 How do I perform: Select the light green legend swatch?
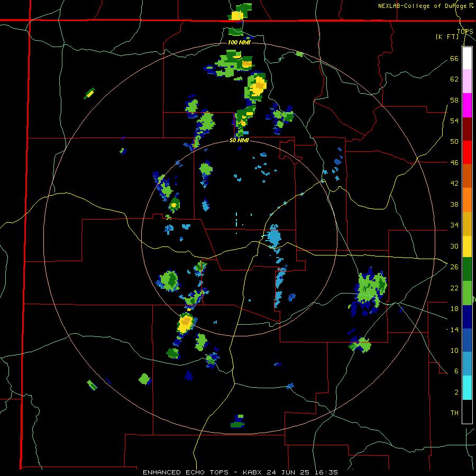pos(467,293)
